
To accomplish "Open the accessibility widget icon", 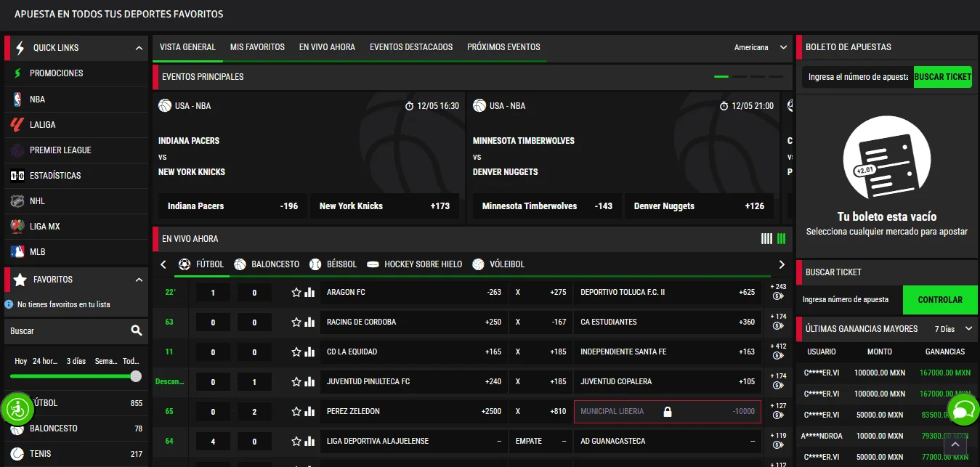I will pyautogui.click(x=17, y=410).
